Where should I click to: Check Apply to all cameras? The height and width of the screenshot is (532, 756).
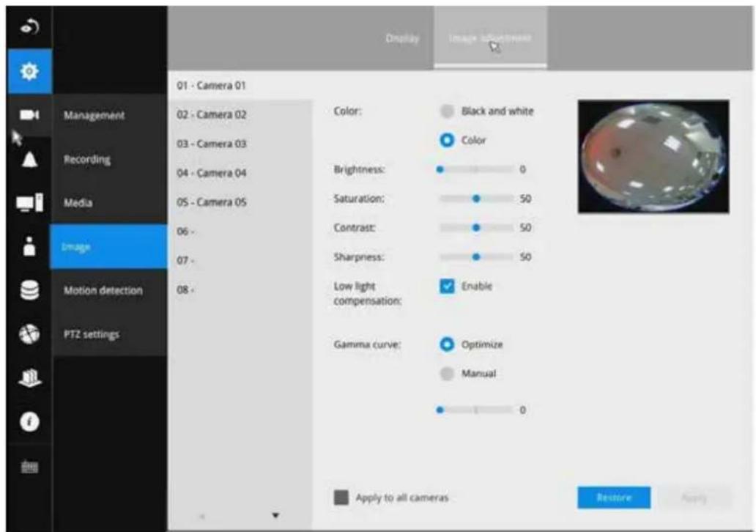coord(341,498)
